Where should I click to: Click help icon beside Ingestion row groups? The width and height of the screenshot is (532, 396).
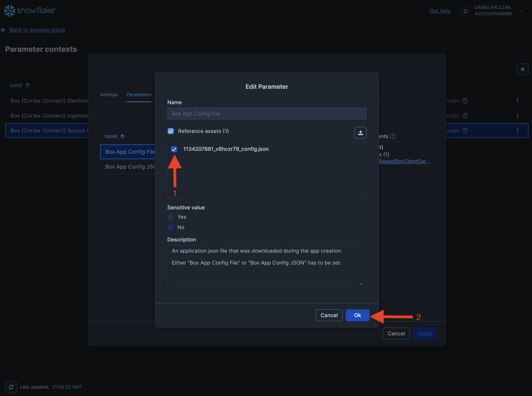click(465, 116)
